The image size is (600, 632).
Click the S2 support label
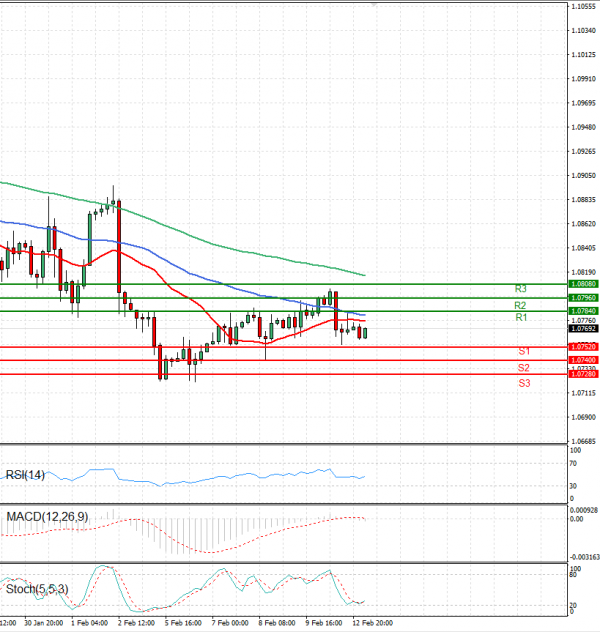pos(523,368)
